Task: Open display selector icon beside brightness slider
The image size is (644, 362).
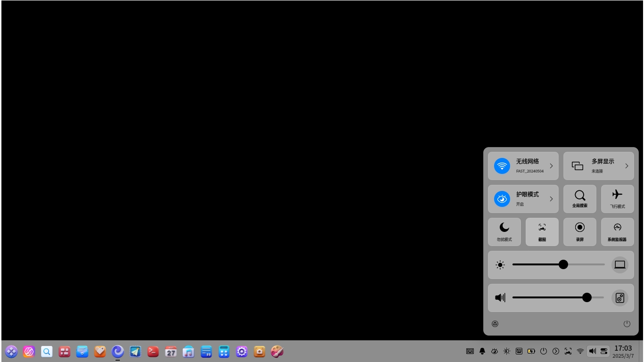Action: (620, 265)
